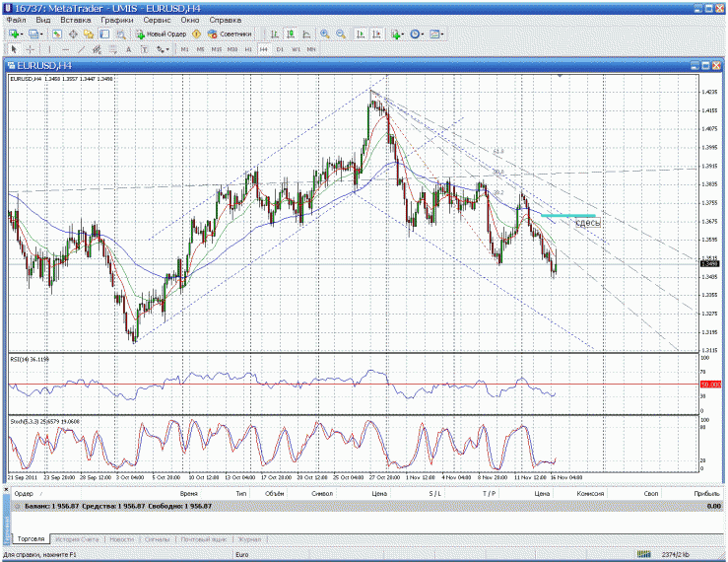
Task: Expand the new chart dropdown arrow
Action: [x=23, y=34]
